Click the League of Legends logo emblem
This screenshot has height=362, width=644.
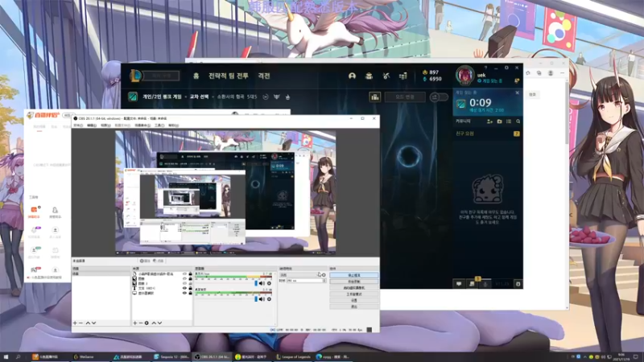[135, 76]
